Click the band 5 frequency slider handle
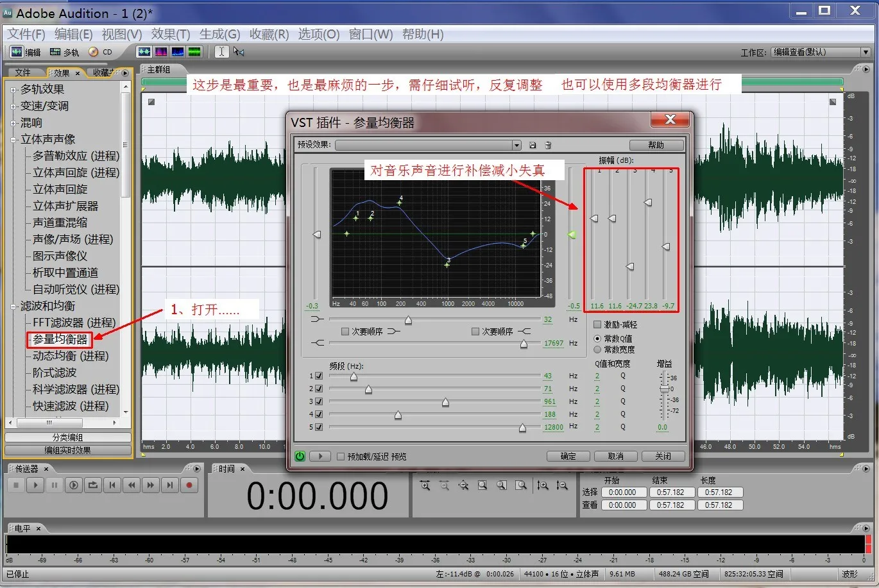The image size is (879, 588). point(522,428)
